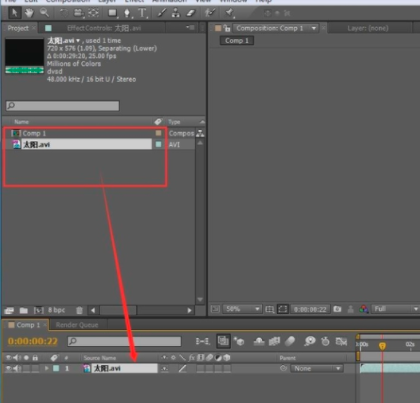Open the Parent None dropdown for 太阳.avi
Image resolution: width=420 pixels, height=403 pixels.
[317, 368]
